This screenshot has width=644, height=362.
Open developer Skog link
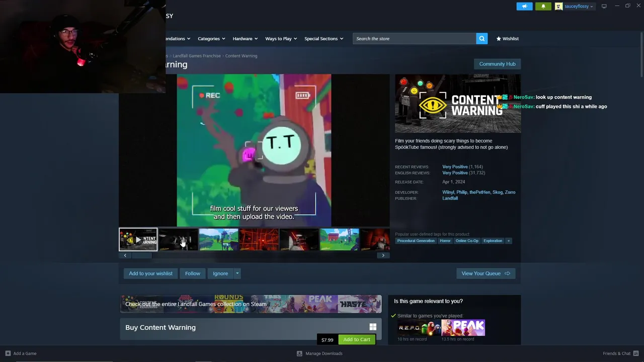coord(497,192)
